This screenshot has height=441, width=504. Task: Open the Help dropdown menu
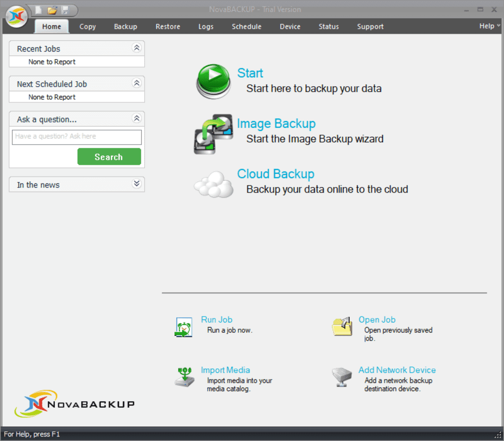(489, 26)
